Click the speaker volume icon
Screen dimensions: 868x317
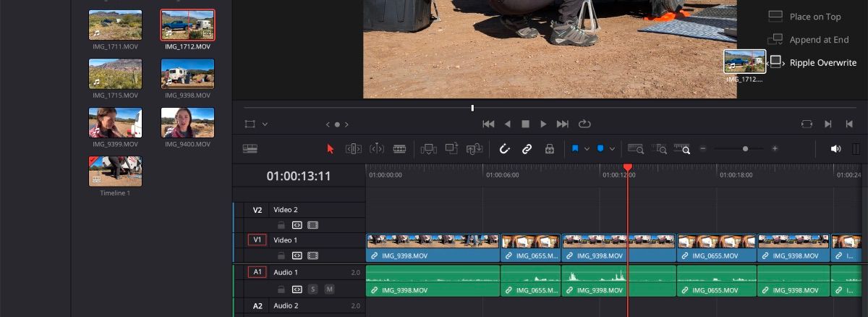(835, 148)
